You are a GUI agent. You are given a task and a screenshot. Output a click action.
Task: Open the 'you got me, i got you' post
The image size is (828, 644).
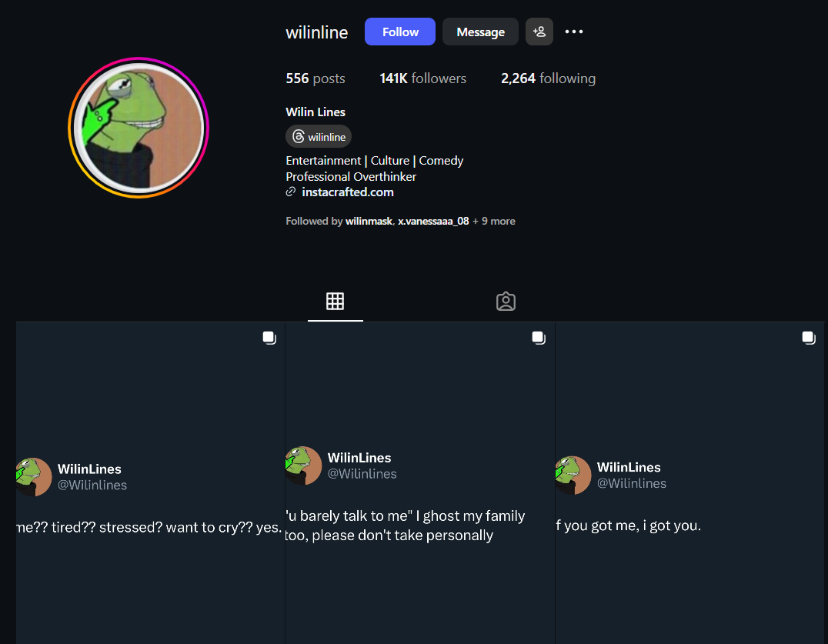[689, 483]
